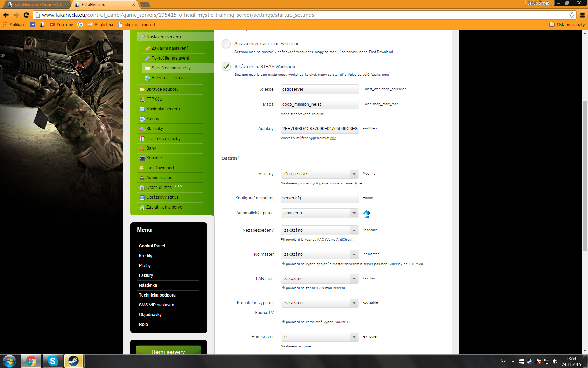Click the lightning icon for FastDownload
This screenshot has height=368, width=588.
coord(142,168)
